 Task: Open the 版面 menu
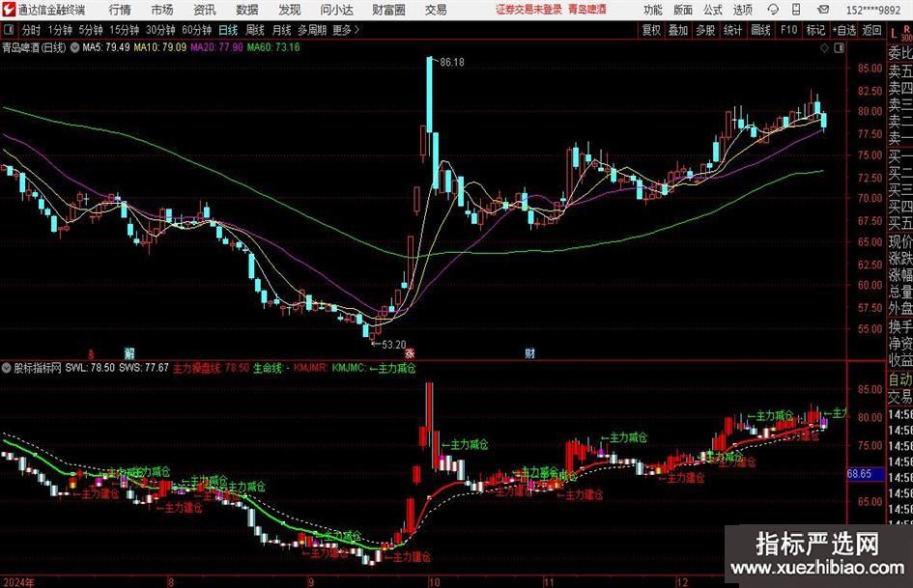682,10
